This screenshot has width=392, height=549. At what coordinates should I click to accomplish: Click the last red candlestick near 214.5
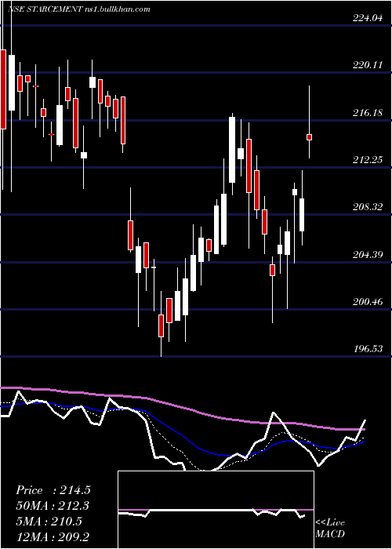[310, 137]
